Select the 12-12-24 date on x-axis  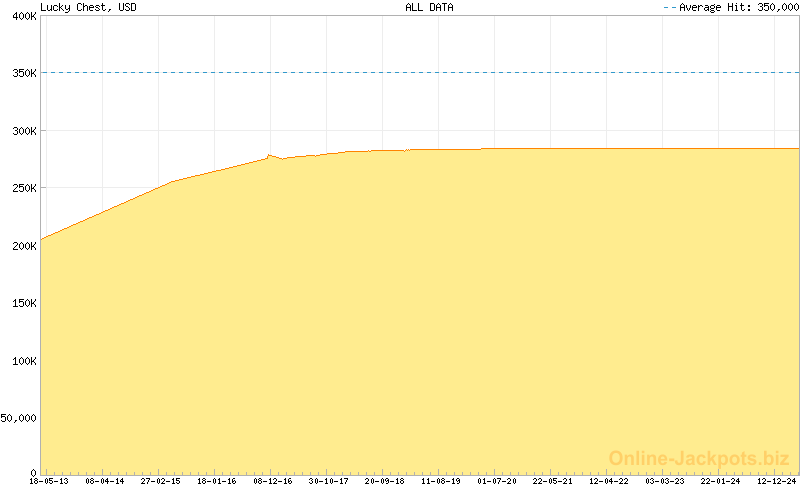tap(776, 481)
